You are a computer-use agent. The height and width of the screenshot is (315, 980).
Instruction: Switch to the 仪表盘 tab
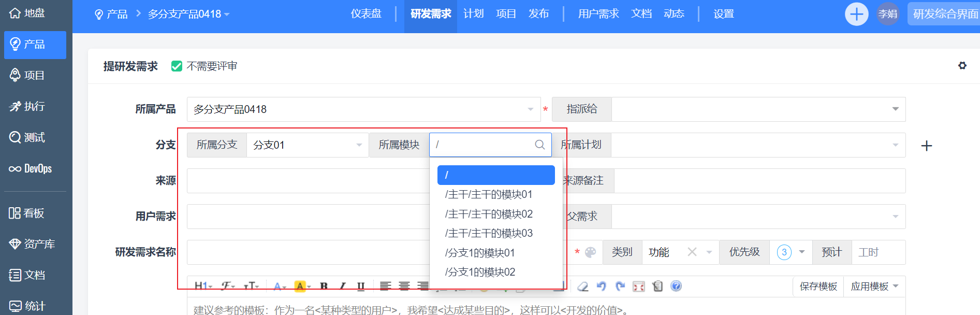click(366, 14)
